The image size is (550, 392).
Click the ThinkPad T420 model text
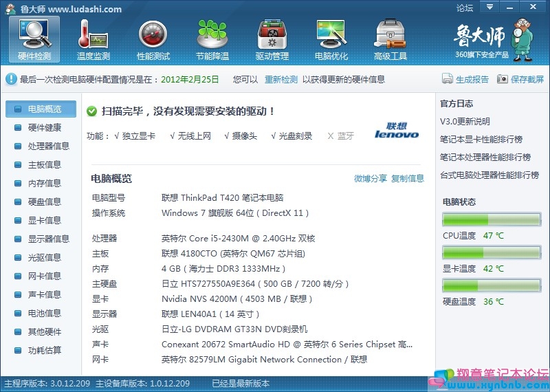pos(222,198)
